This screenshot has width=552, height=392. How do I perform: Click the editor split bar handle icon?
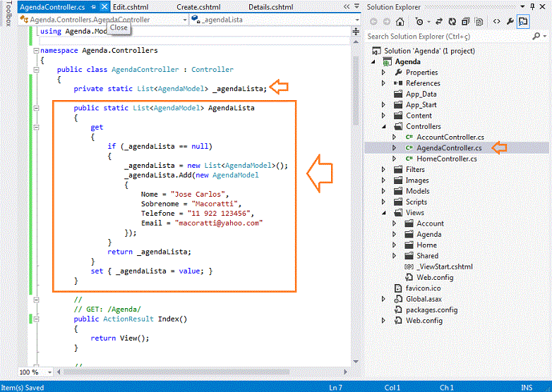coord(356,31)
